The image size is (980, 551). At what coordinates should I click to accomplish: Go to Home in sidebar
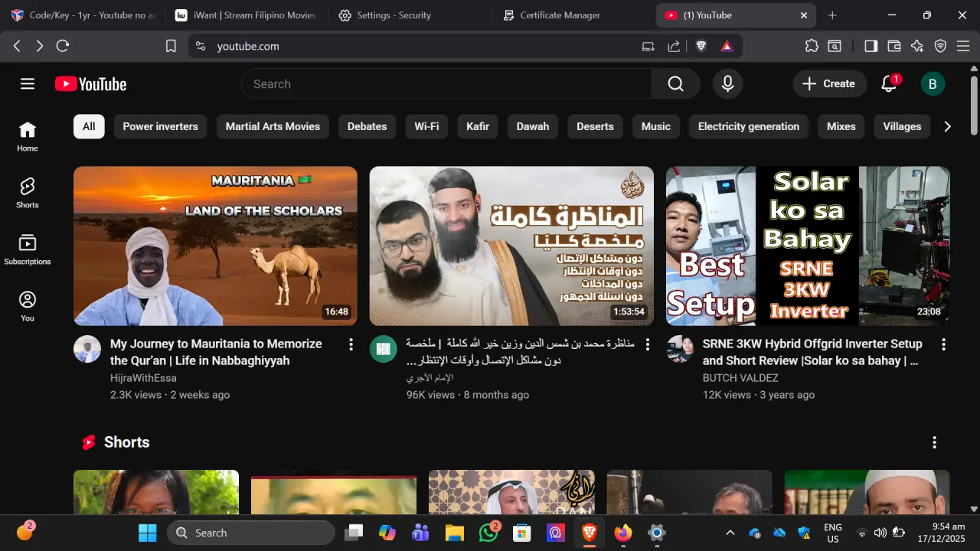click(28, 136)
